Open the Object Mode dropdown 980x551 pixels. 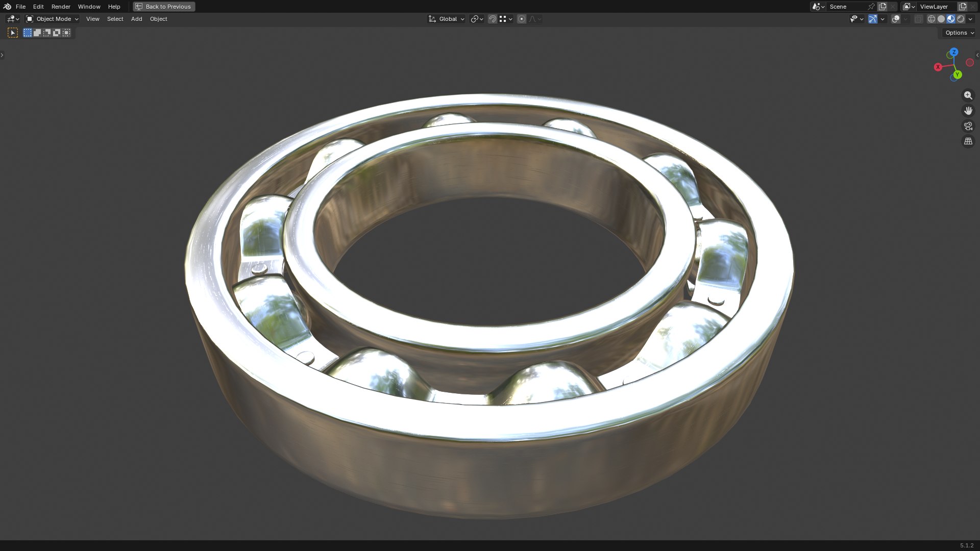(52, 19)
